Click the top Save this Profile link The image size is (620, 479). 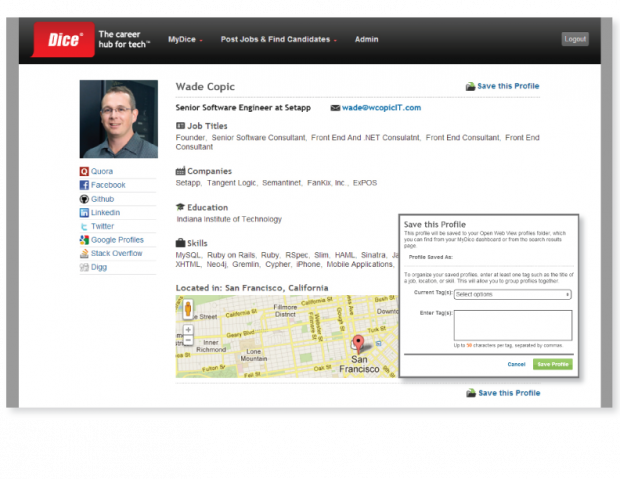[x=508, y=86]
